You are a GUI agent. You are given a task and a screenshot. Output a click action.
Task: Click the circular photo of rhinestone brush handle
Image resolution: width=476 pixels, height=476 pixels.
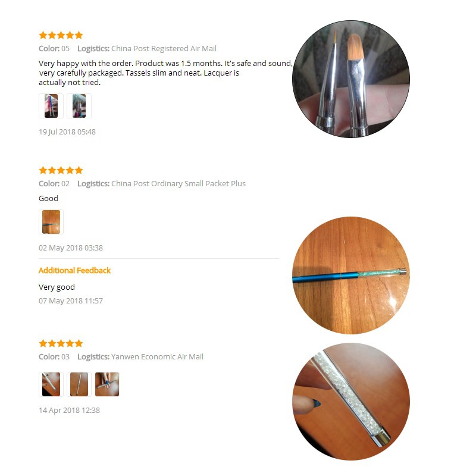[351, 402]
